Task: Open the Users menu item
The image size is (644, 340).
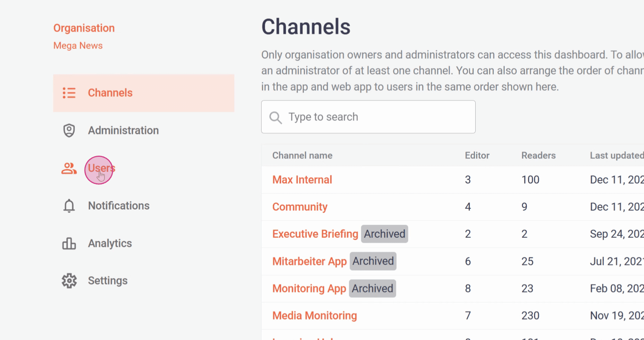Action: 101,168
